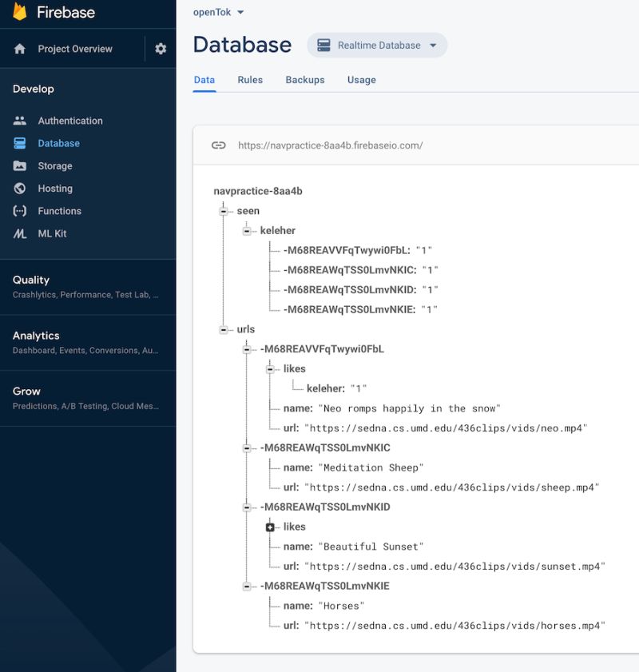639x672 pixels.
Task: Open Functions from the sidebar
Action: (x=60, y=211)
